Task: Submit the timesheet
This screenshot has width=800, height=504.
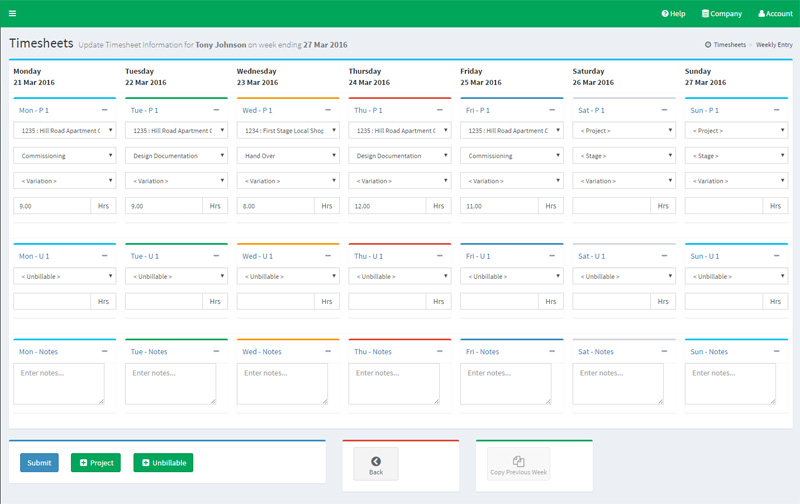Action: (x=39, y=463)
